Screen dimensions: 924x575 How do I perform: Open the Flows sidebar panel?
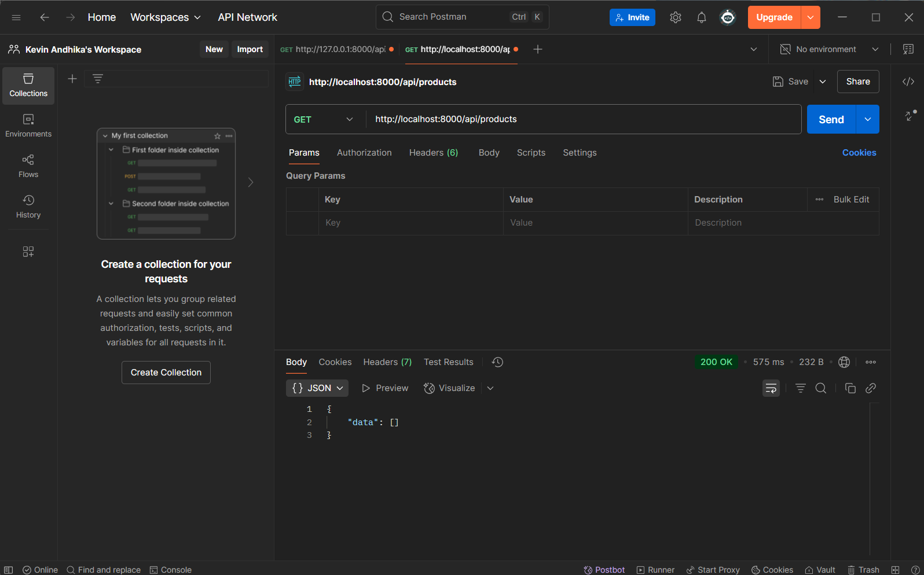[x=28, y=165]
